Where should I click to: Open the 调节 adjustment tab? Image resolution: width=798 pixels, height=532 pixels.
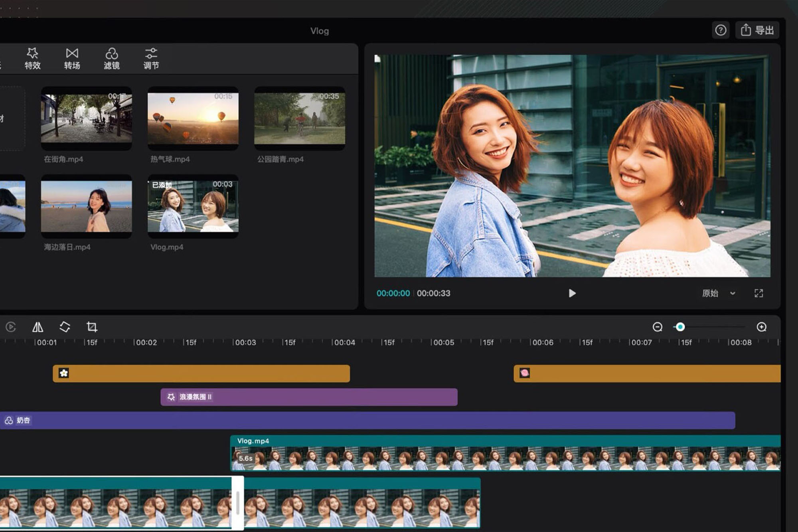[x=151, y=59]
